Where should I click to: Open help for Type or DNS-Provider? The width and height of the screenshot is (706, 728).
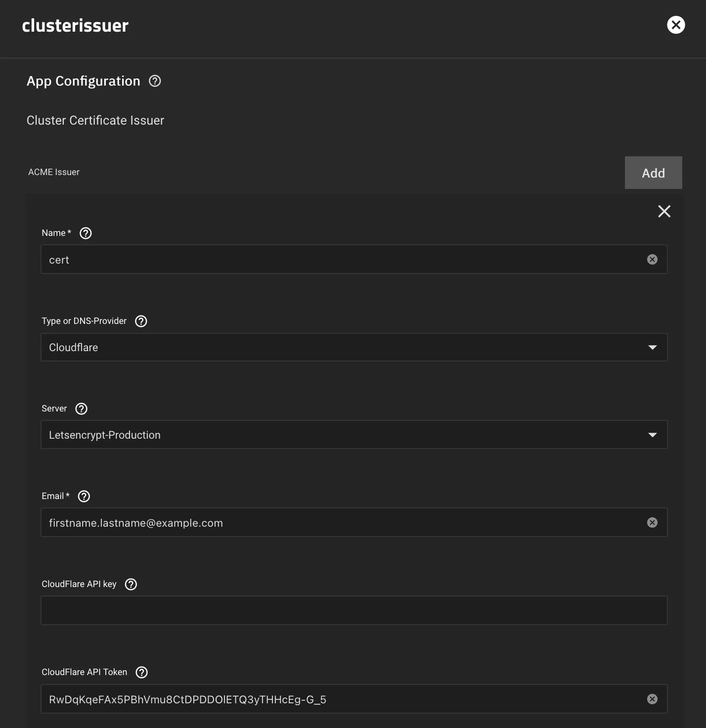coord(140,321)
